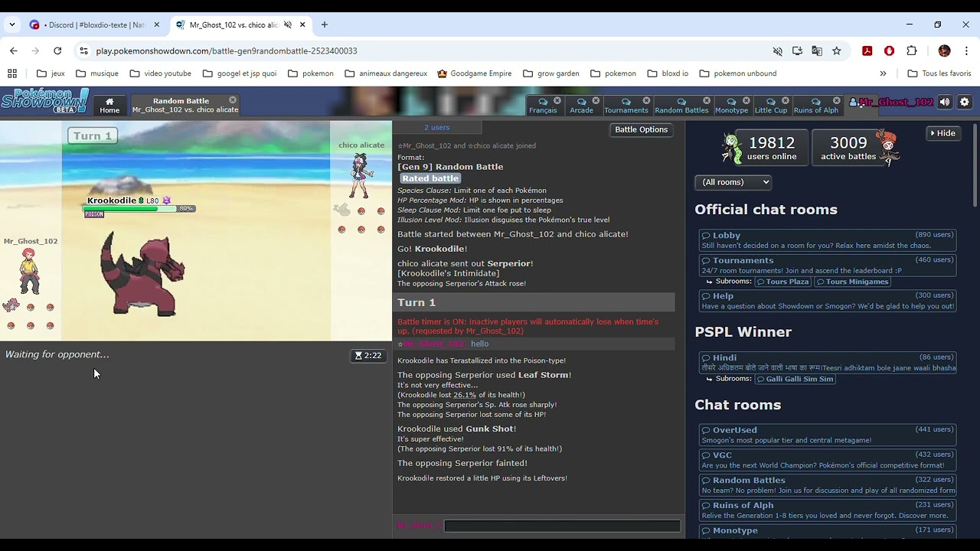The height and width of the screenshot is (551, 980).
Task: Click the browser address bar URL
Action: tap(227, 51)
